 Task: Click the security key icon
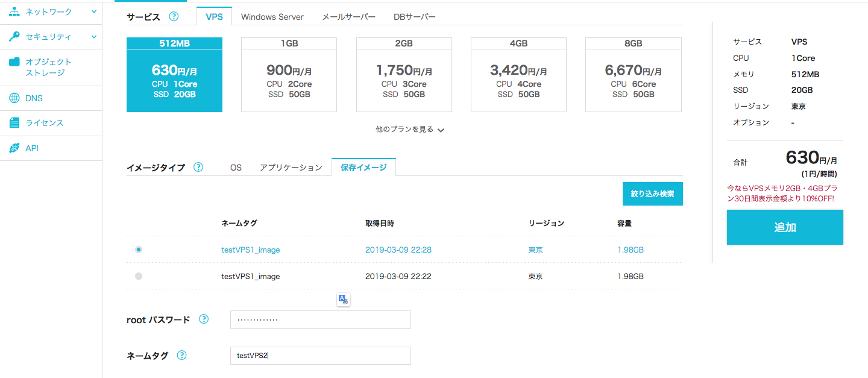click(14, 37)
